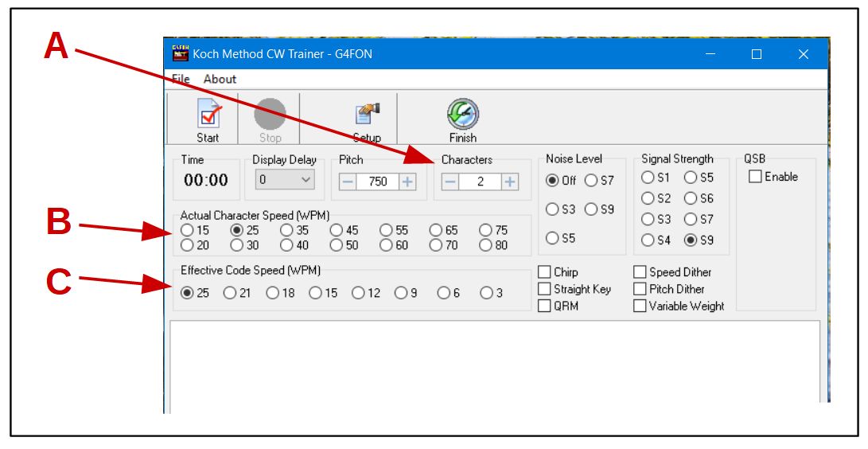Click the Finish clock icon

pyautogui.click(x=462, y=114)
